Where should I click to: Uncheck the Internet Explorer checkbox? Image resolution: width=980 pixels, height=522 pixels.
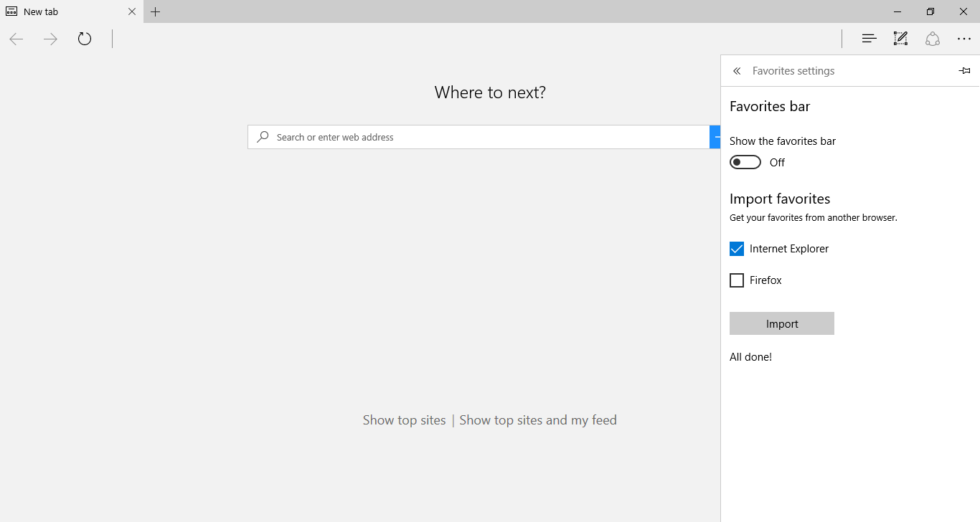click(x=737, y=249)
